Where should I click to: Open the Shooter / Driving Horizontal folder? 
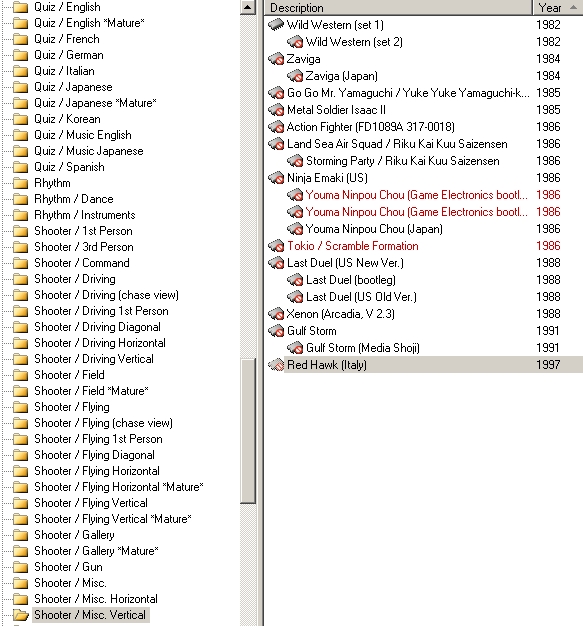(100, 343)
